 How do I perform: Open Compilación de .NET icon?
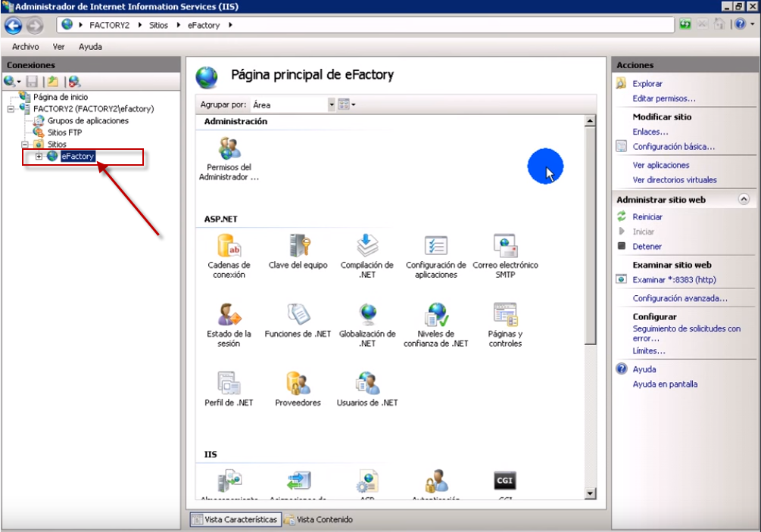click(x=367, y=247)
